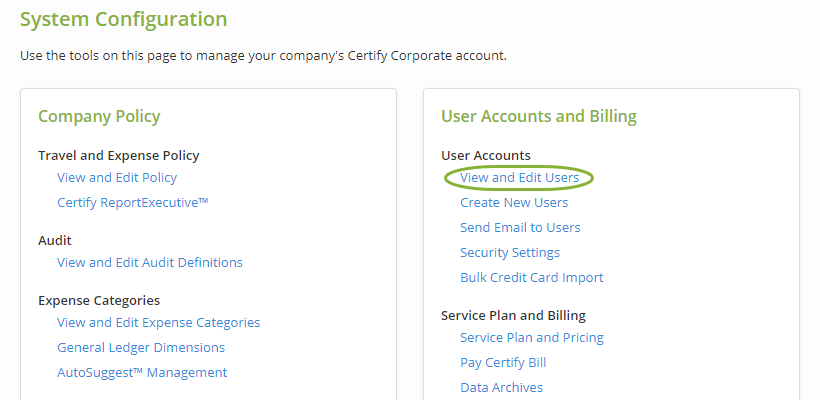Viewport: 820px width, 400px height.
Task: Select View and Edit Expense Categories
Action: (158, 323)
